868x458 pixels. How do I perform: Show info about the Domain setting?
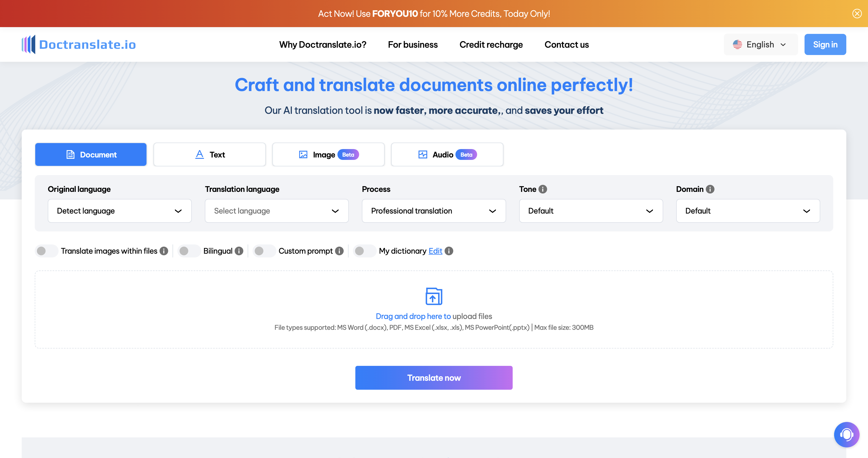tap(710, 189)
